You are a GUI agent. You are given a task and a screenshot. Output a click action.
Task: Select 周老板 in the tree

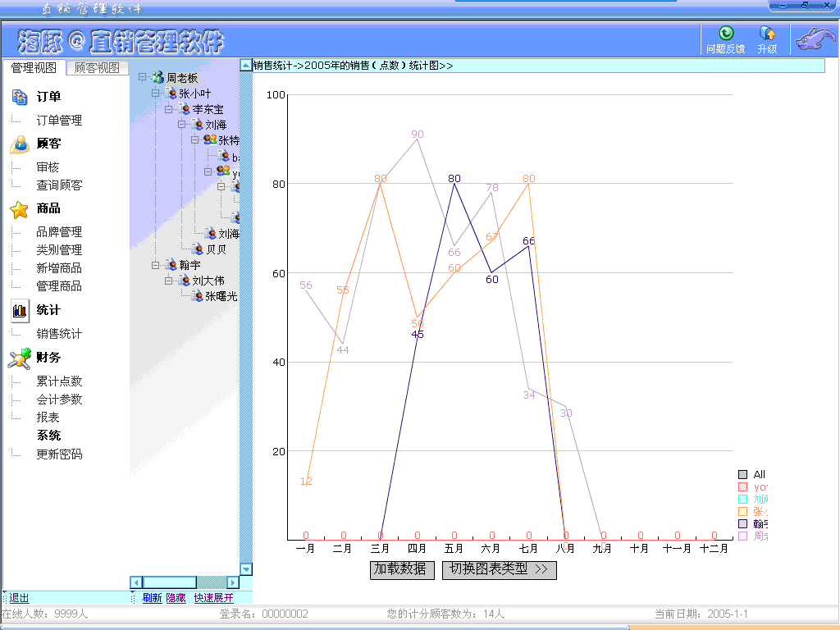pos(182,78)
